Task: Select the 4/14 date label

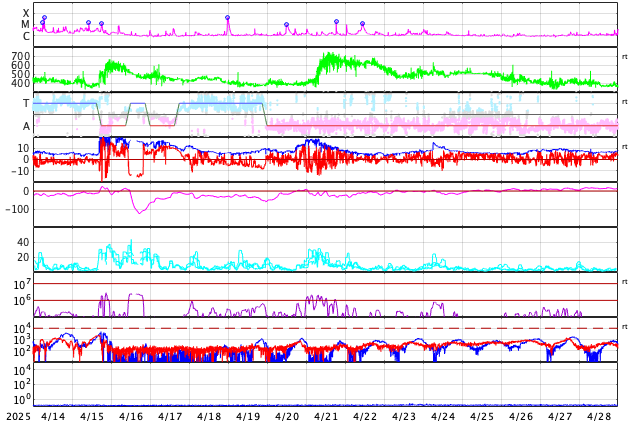Action: [x=53, y=416]
